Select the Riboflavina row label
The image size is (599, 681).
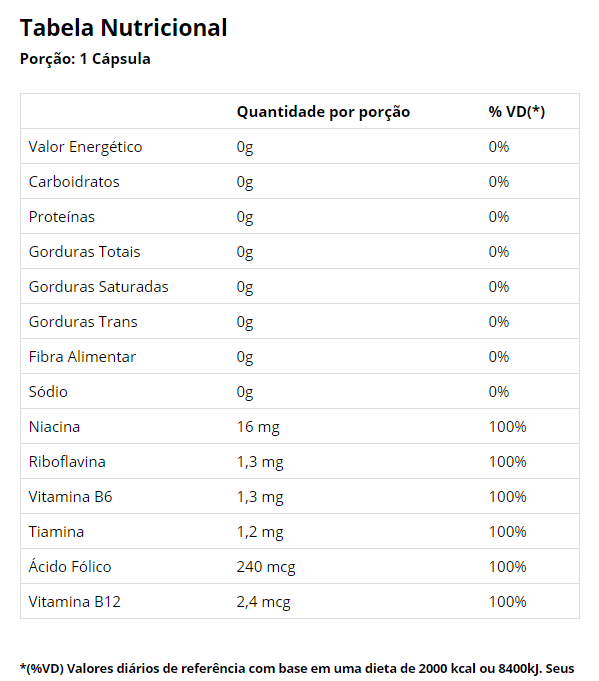pos(67,462)
